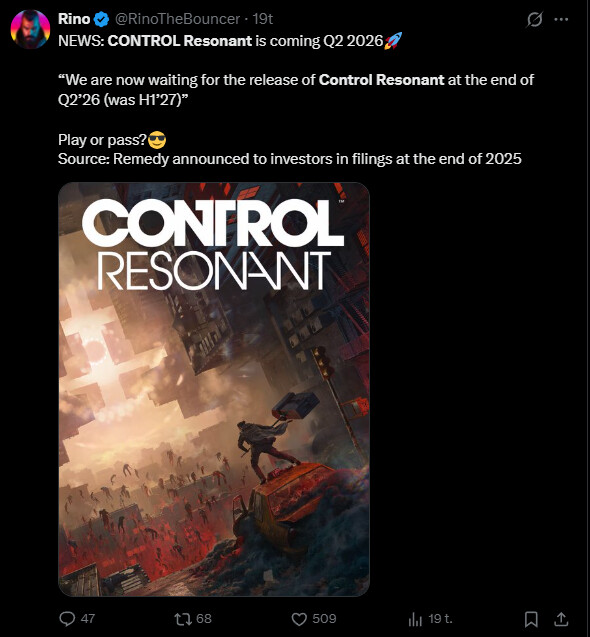Screen dimensions: 590x637
Task: Click the 68 reposts count
Action: (x=204, y=619)
